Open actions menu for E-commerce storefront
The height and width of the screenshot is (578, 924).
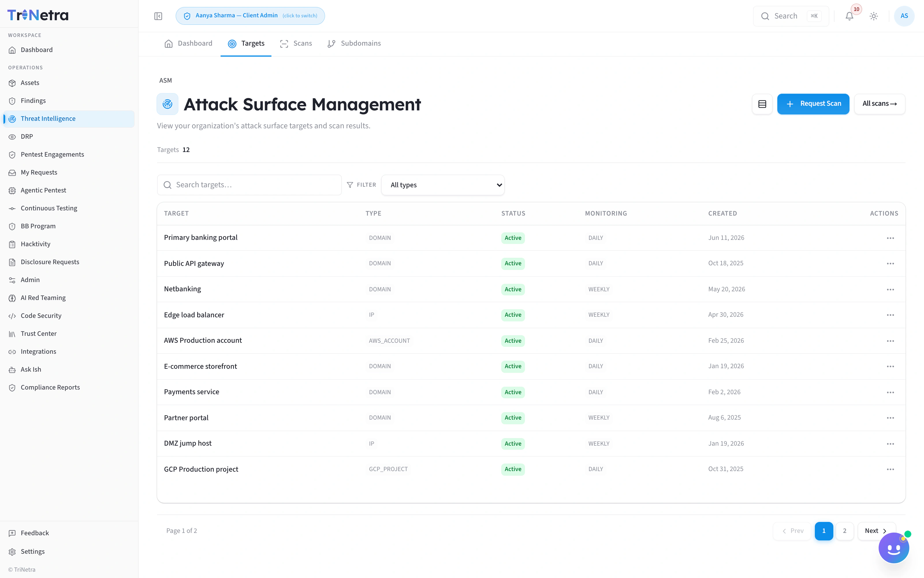point(891,367)
